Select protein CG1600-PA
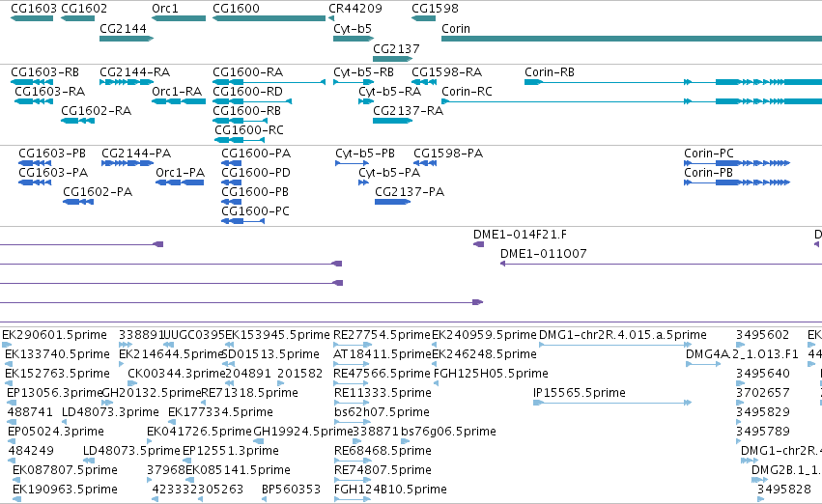The width and height of the screenshot is (822, 504). tap(231, 163)
